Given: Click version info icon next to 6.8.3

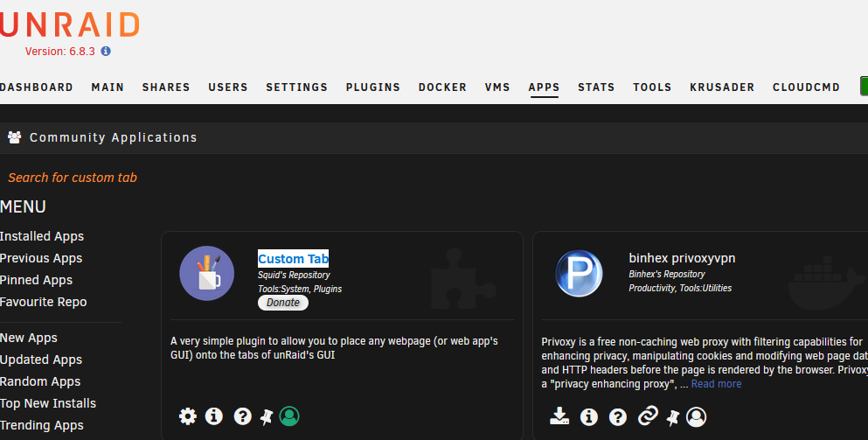Looking at the screenshot, I should pyautogui.click(x=106, y=51).
